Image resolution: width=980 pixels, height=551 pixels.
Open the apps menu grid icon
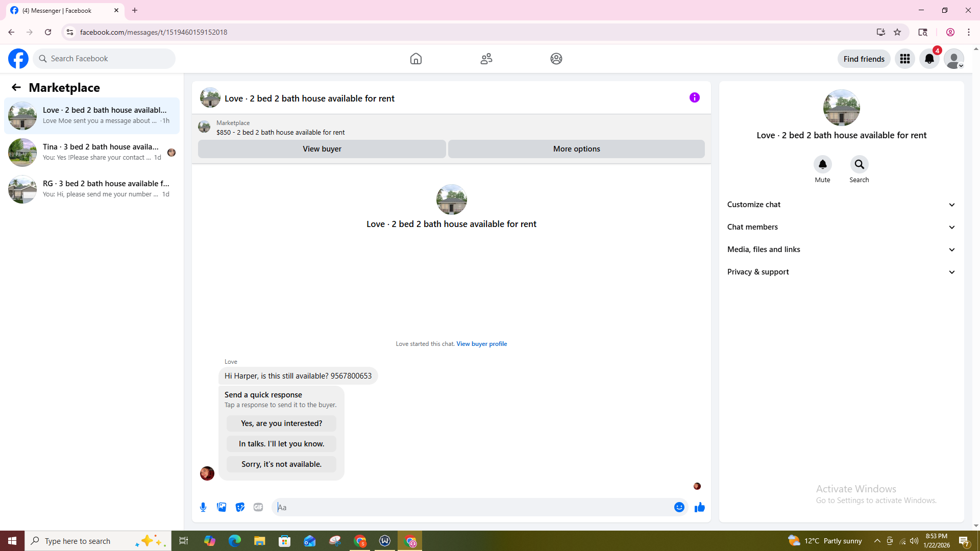coord(905,59)
